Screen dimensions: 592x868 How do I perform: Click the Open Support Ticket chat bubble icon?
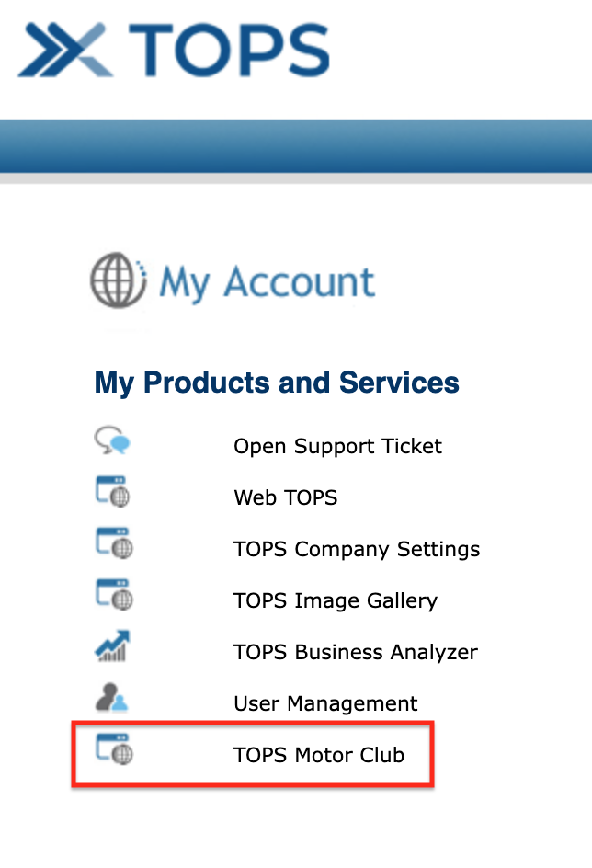click(112, 440)
